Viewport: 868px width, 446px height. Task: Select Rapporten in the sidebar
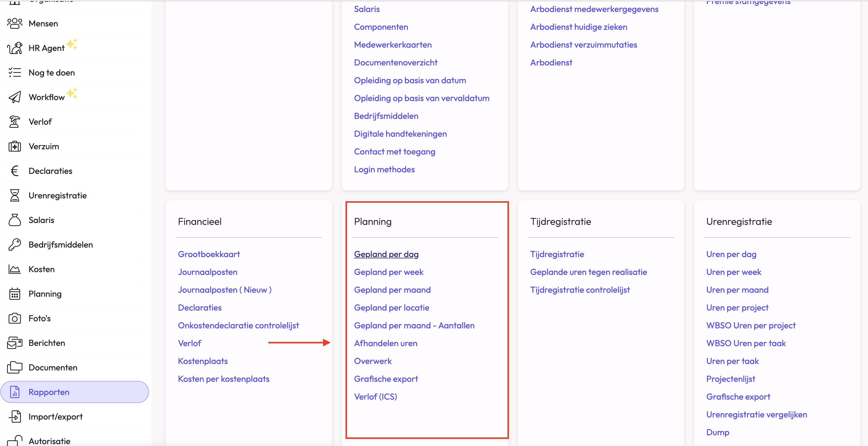tap(49, 392)
